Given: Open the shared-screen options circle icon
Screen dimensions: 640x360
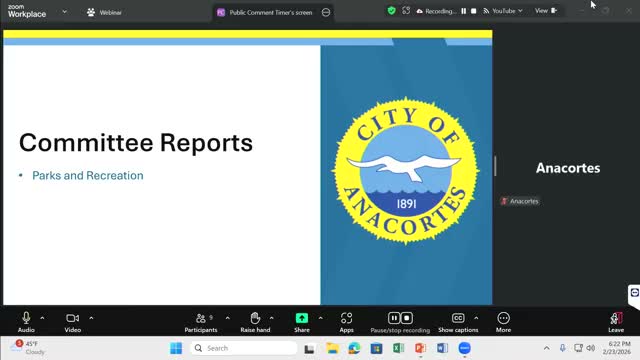Looking at the screenshot, I should (x=326, y=13).
